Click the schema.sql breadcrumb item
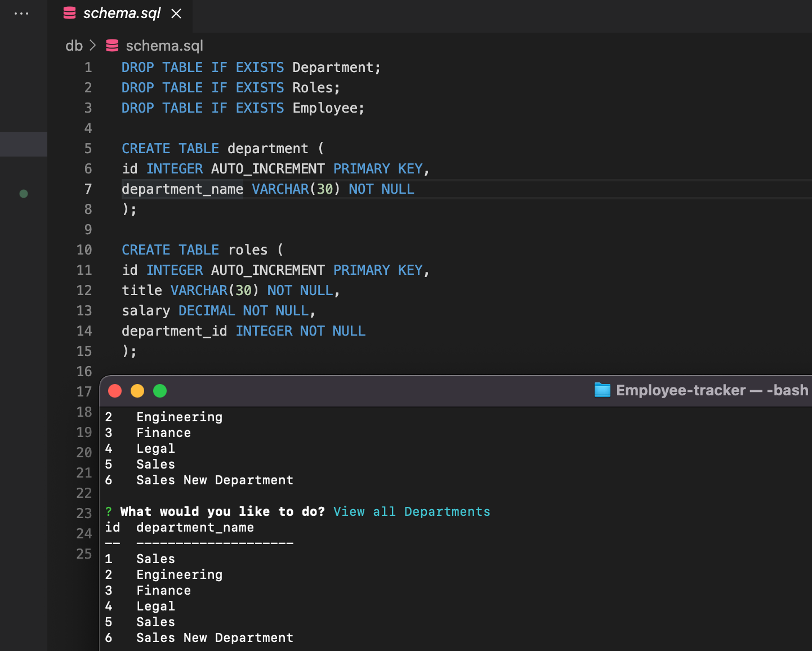812x651 pixels. coord(164,46)
